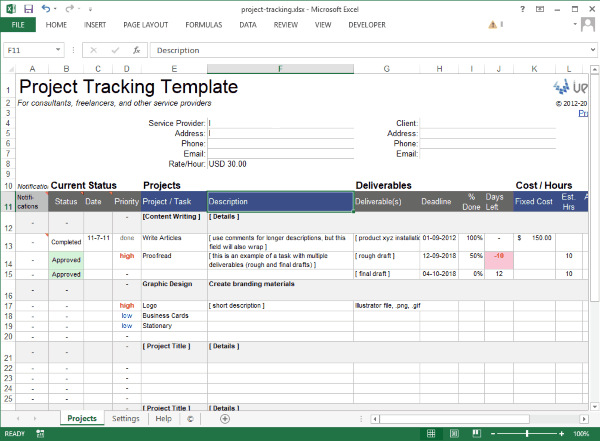Switch to the INSERT ribbon tab
This screenshot has width=600, height=441.
(95, 25)
